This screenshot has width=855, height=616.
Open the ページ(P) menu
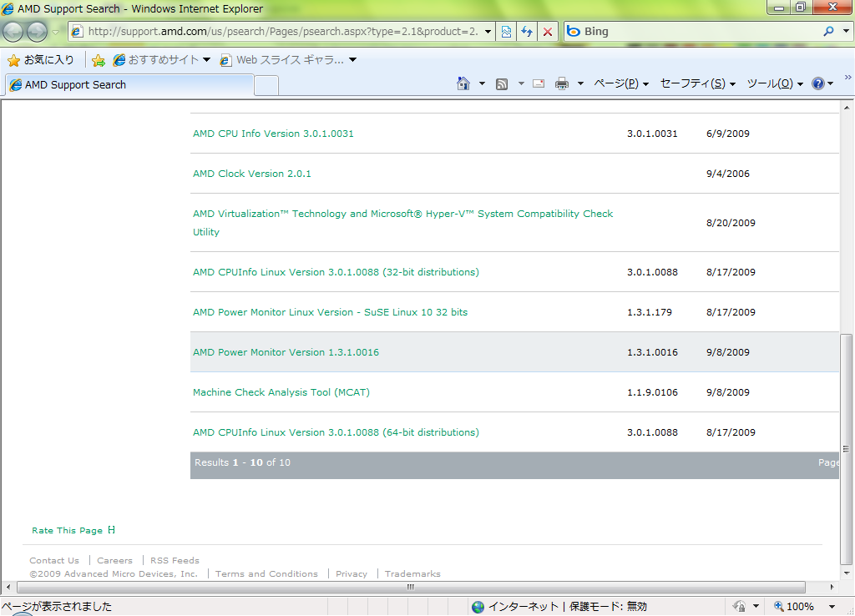pyautogui.click(x=621, y=83)
